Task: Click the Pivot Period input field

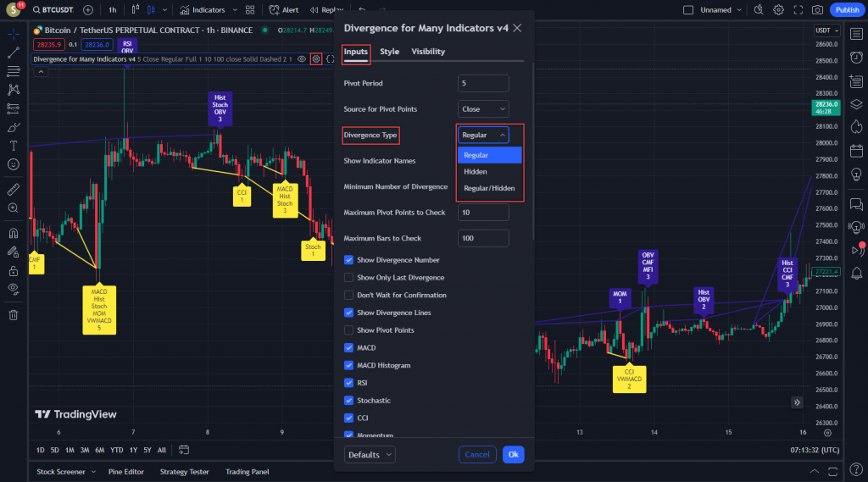Action: tap(483, 83)
